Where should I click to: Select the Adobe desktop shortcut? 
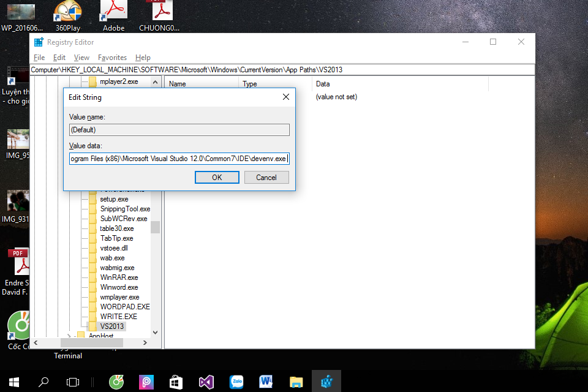coord(114,16)
